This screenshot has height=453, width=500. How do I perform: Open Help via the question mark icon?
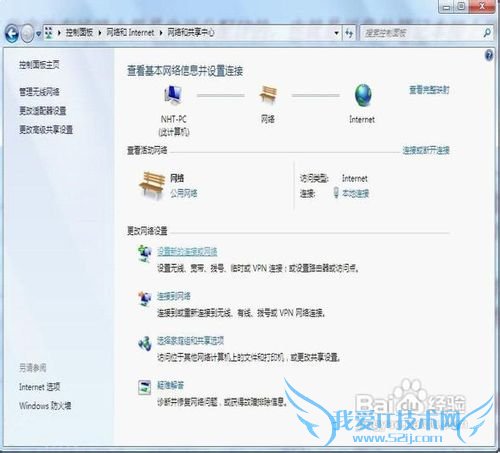coord(489,55)
